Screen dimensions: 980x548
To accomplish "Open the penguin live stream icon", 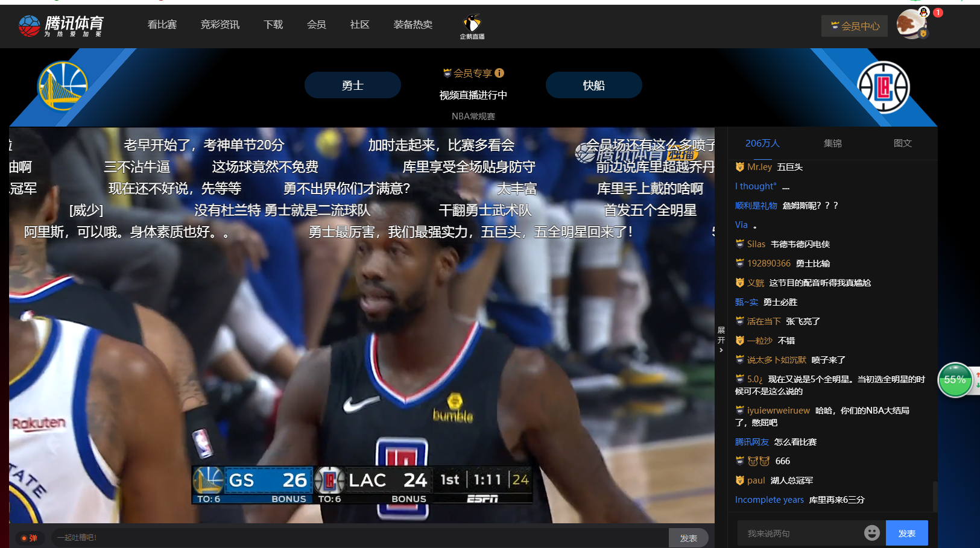I will pyautogui.click(x=472, y=27).
